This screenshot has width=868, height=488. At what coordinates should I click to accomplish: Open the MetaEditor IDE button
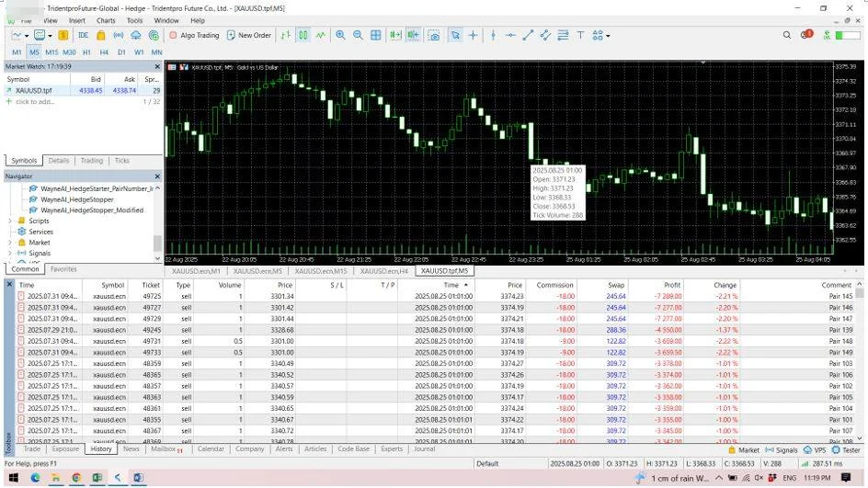(83, 35)
